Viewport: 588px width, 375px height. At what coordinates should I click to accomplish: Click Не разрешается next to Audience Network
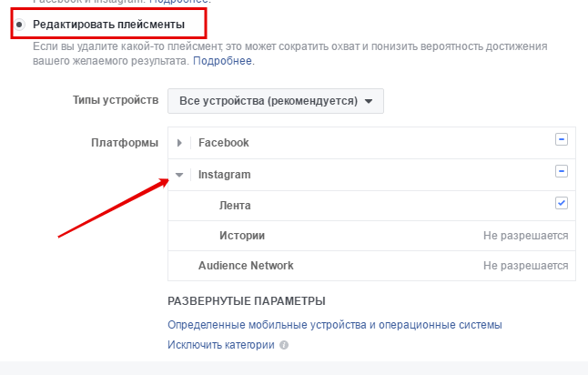point(525,266)
